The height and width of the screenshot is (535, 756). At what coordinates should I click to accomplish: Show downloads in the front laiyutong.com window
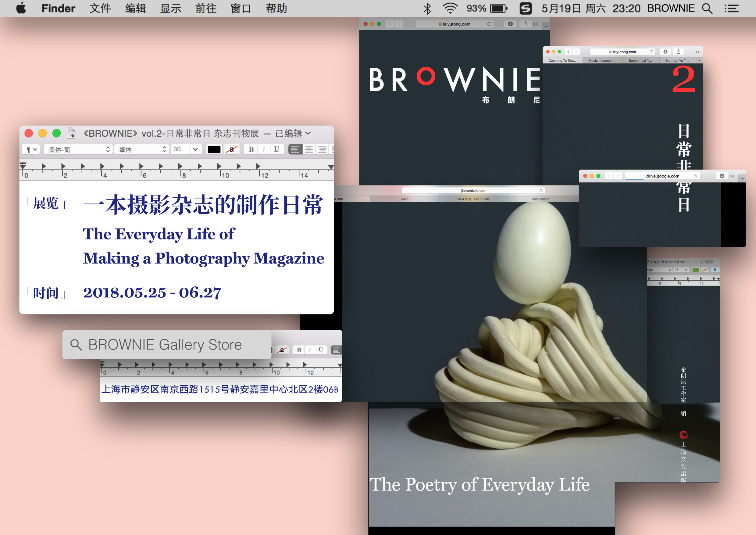pyautogui.click(x=665, y=51)
